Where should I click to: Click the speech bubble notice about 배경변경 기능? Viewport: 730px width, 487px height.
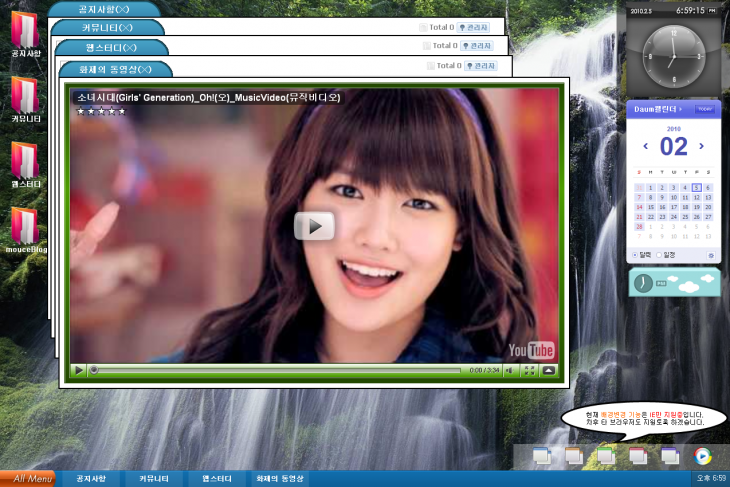pyautogui.click(x=644, y=419)
